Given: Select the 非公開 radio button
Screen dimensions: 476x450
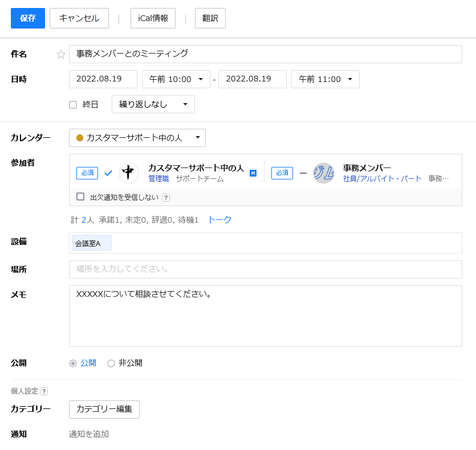Looking at the screenshot, I should [x=111, y=363].
